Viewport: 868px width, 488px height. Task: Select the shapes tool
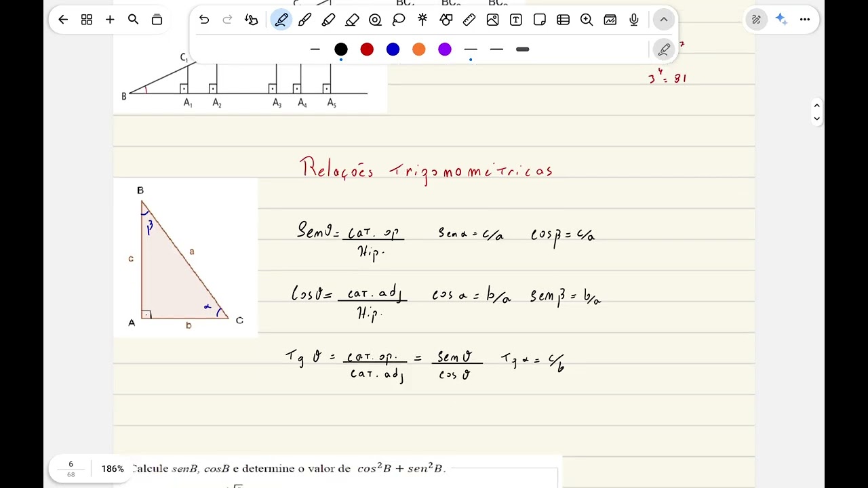click(x=446, y=20)
